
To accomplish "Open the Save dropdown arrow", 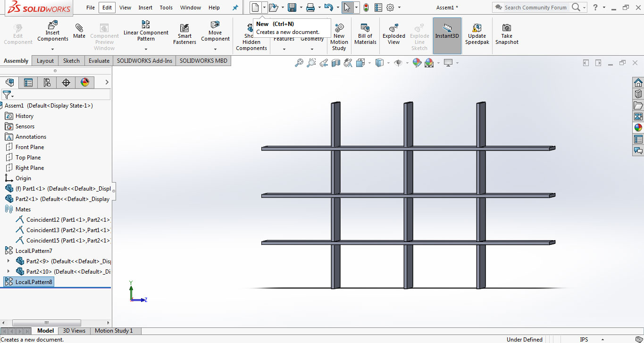I will (300, 8).
